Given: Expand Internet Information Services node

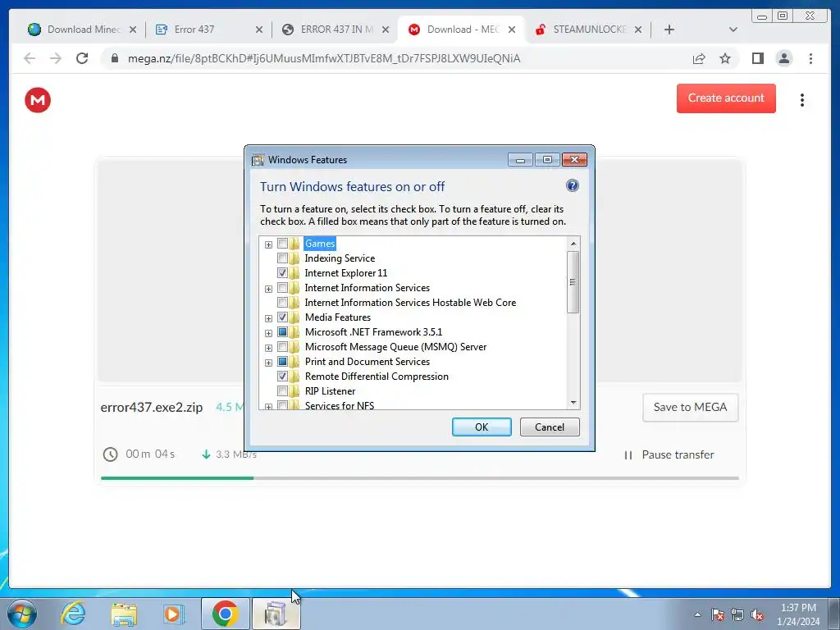Looking at the screenshot, I should [x=268, y=289].
